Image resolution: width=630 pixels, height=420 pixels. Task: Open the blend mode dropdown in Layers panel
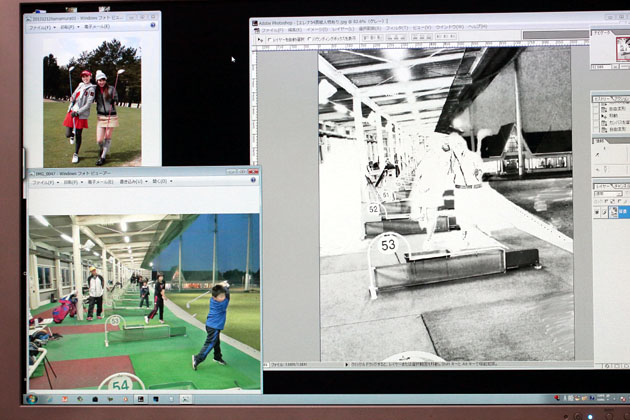pyautogui.click(x=608, y=194)
